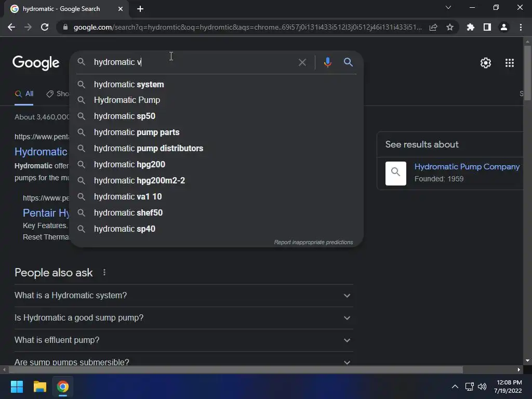Clear the search box text
Screen dimensions: 532x399
(x=302, y=62)
